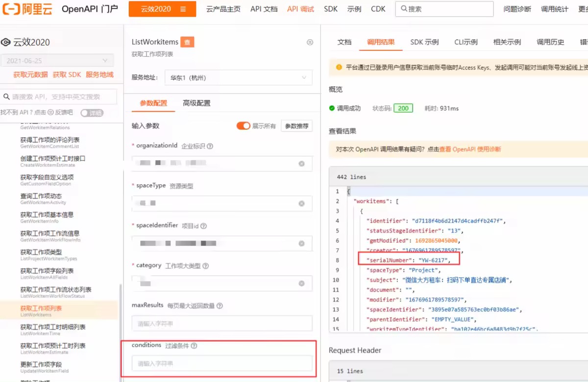Click help icon beside maxResults label
Screen dimensions: 588x382
click(x=220, y=306)
